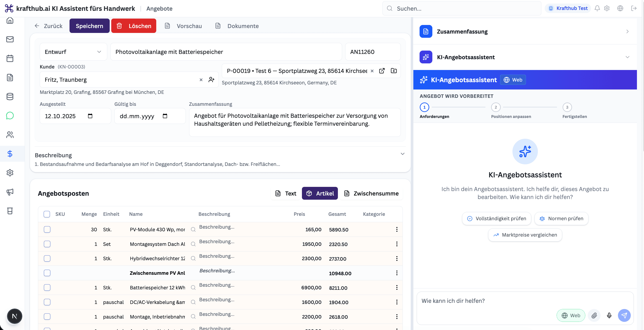Viewport: 644px width, 330px height.
Task: Tick the Batteriespeicher 12 kWh row checkbox
Action: (47, 287)
